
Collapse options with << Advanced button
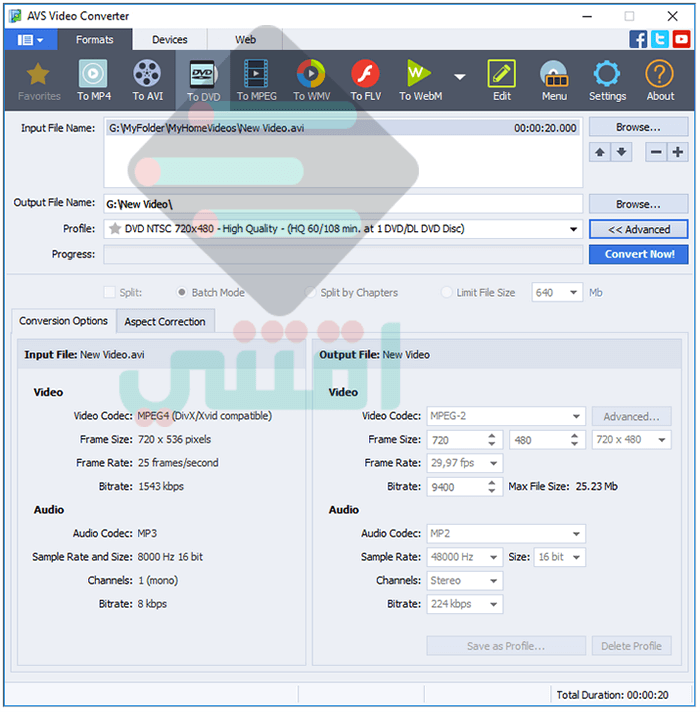pos(638,230)
